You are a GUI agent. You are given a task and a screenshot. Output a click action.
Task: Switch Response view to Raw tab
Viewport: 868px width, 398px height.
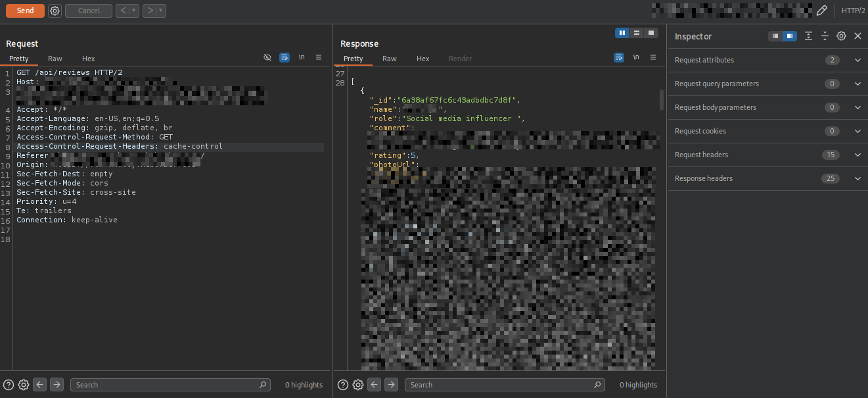point(390,59)
